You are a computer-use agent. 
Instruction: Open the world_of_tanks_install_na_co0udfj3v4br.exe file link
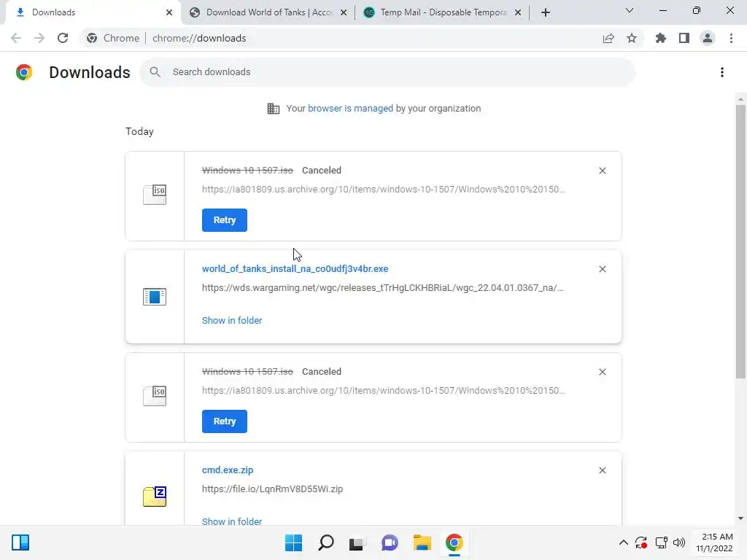click(x=295, y=269)
